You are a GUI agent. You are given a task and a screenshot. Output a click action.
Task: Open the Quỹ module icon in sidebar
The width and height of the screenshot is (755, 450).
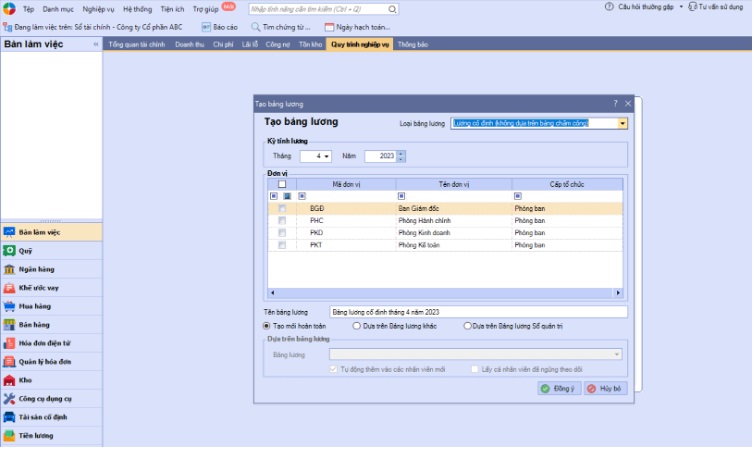point(10,251)
